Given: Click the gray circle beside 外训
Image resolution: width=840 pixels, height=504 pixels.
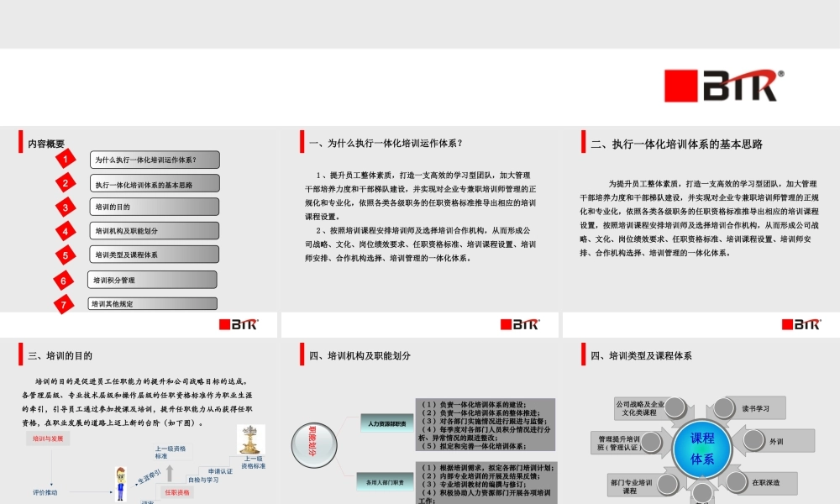Looking at the screenshot, I should click(x=753, y=440).
